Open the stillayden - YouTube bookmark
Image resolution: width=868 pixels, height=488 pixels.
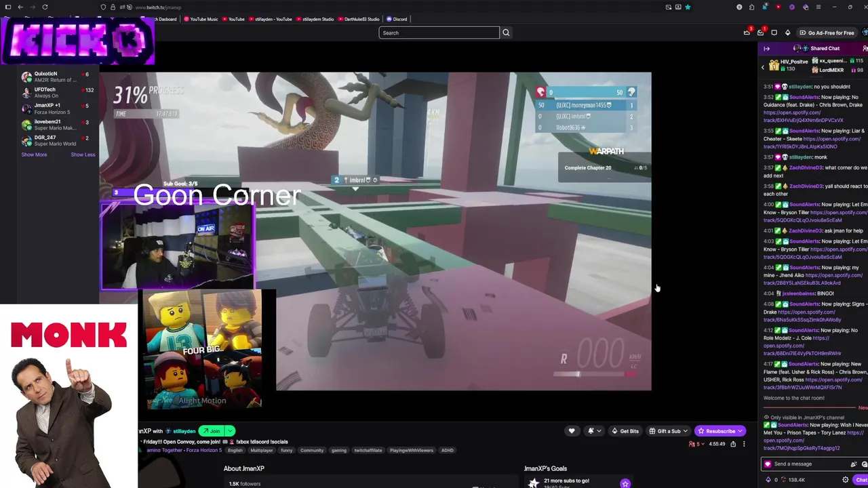click(x=271, y=19)
